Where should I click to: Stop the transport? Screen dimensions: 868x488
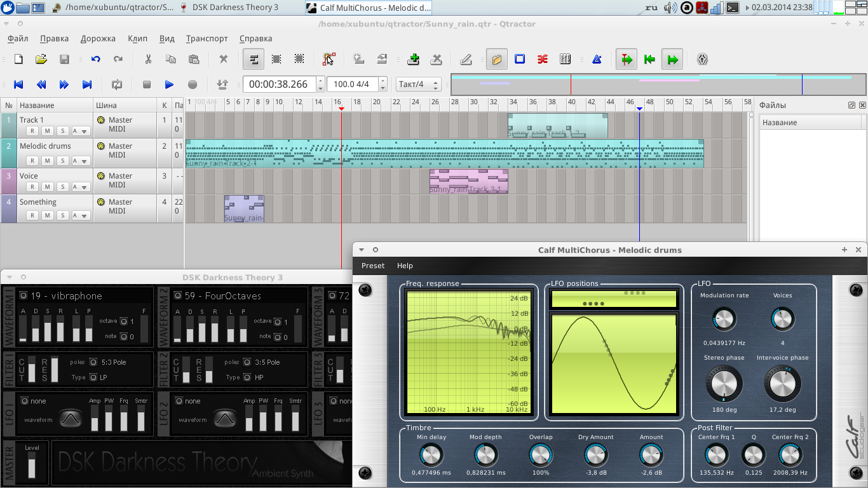(146, 84)
